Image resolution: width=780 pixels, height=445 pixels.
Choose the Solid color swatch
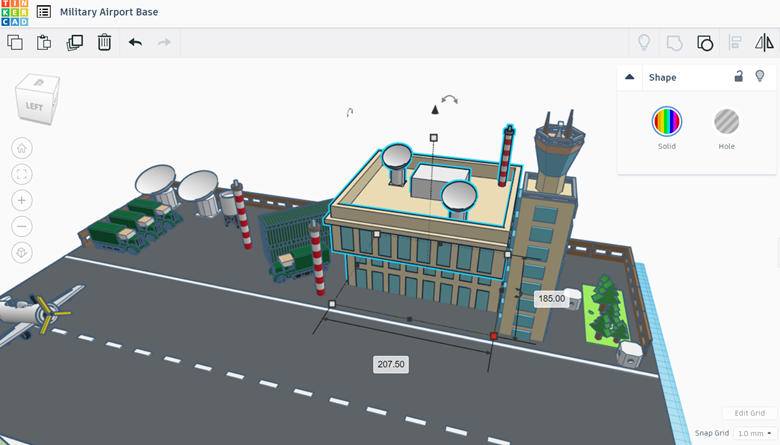point(667,121)
